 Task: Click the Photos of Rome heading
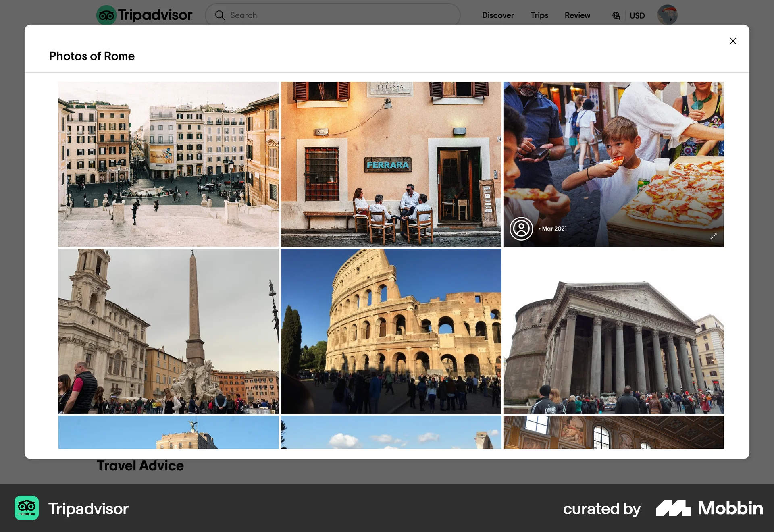[x=92, y=56]
